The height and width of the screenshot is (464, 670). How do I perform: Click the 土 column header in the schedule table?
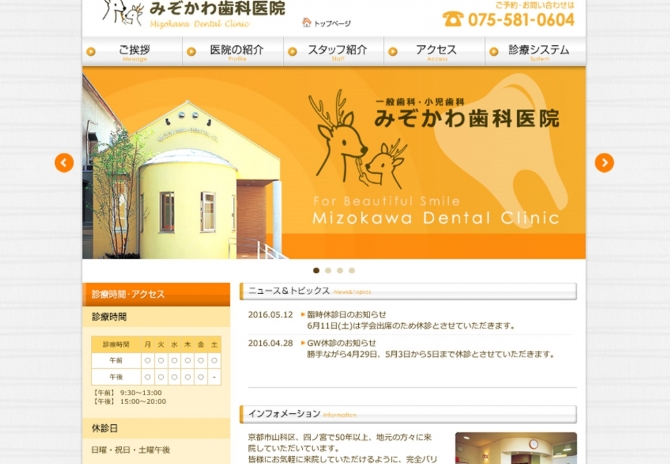point(214,344)
